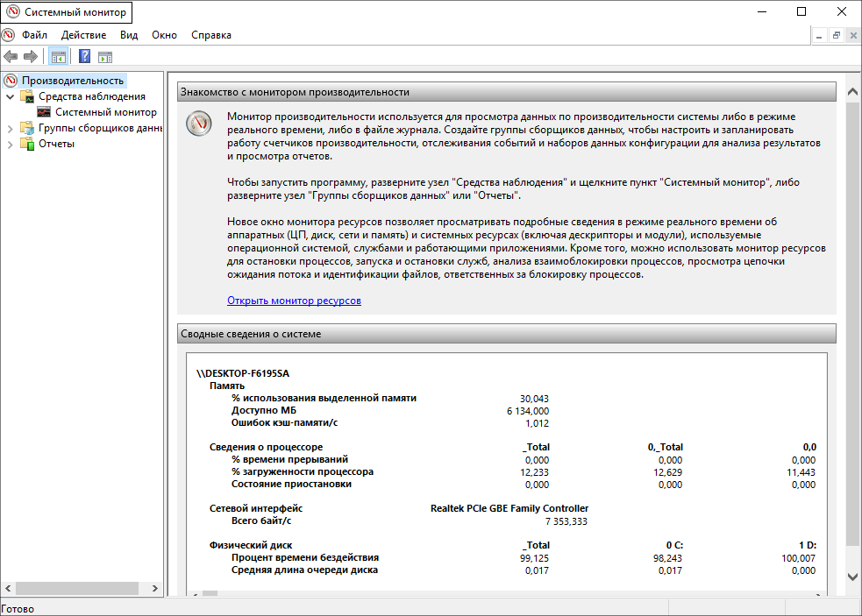Open the Действие menu
This screenshot has width=862, height=616.
(x=83, y=35)
